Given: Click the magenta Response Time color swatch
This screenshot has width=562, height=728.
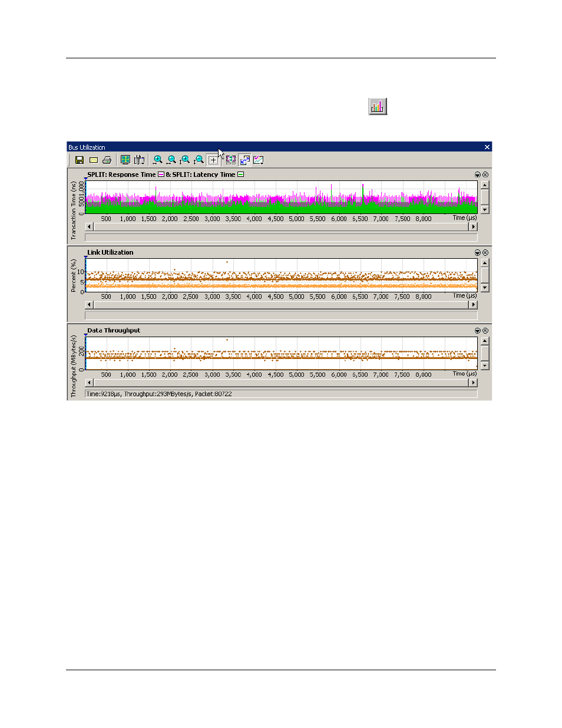Looking at the screenshot, I should (x=161, y=174).
